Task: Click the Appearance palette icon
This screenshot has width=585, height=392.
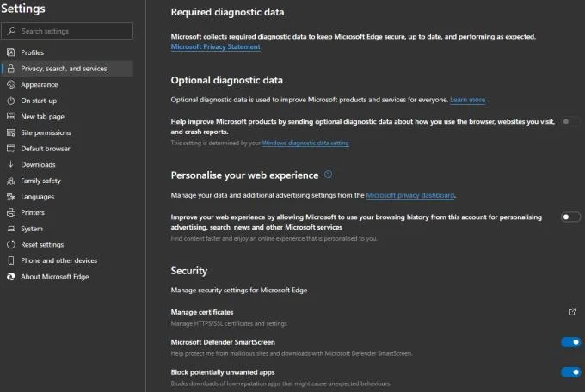Action: point(11,84)
